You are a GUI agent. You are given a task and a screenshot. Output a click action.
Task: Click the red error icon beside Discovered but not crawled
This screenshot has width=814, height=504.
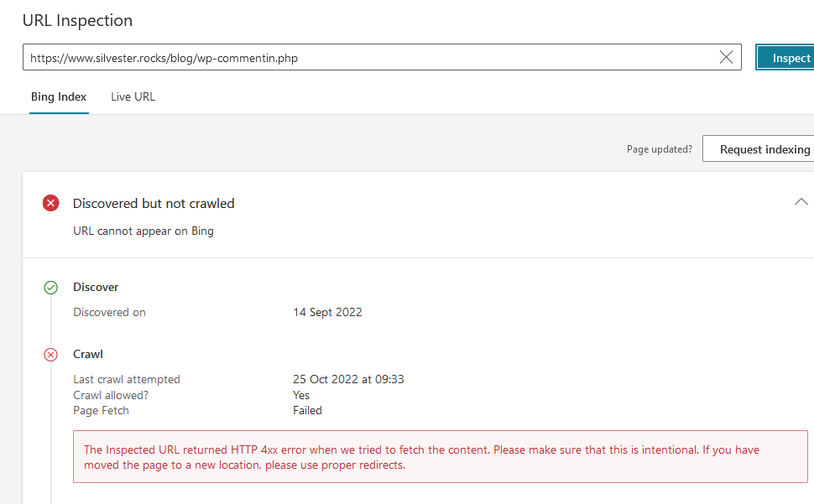[x=51, y=203]
